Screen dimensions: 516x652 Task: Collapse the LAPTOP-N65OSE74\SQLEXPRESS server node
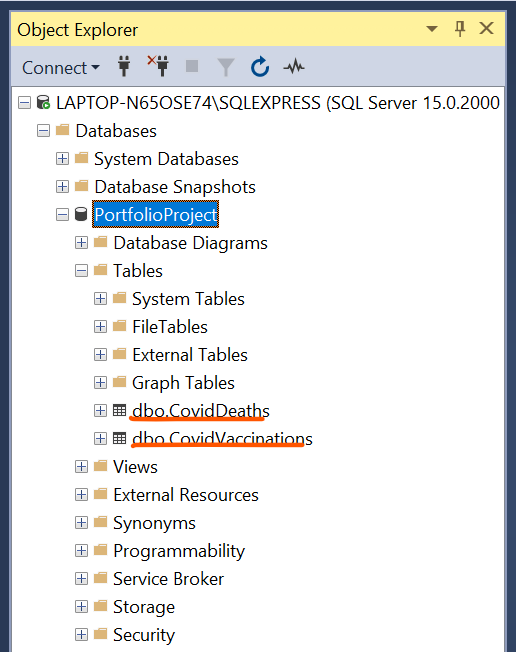pos(25,103)
